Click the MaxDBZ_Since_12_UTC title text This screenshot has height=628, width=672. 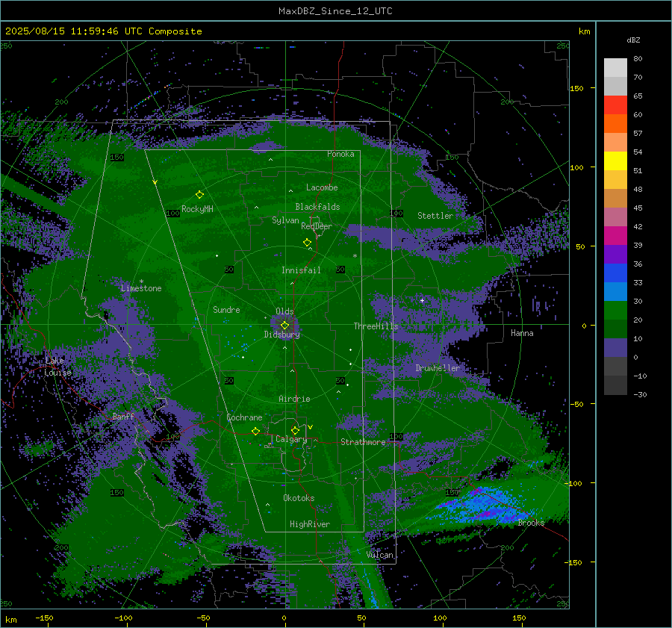click(335, 11)
